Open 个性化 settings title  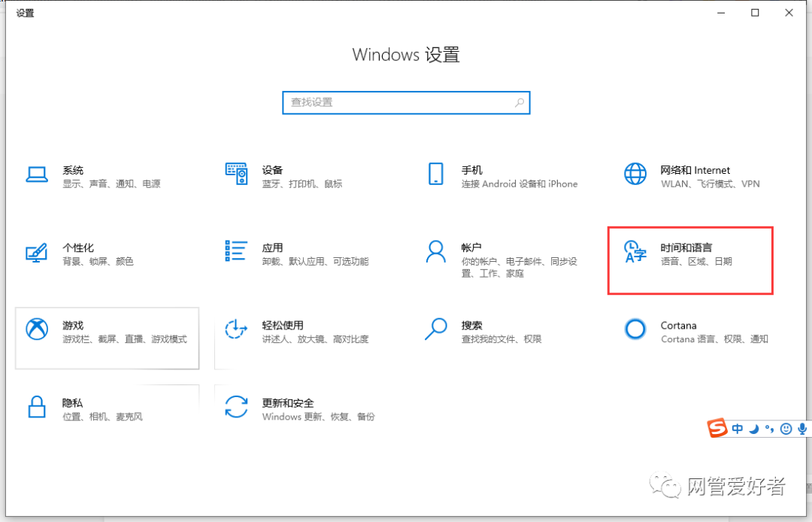pos(78,247)
